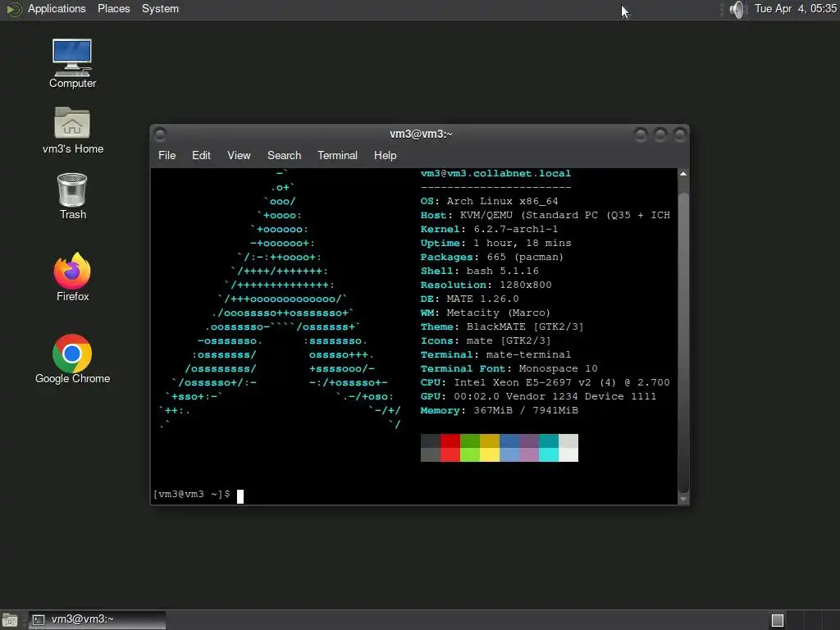Click the 'CPU: Intel Xeon E5-2697 v2' line
840x630 pixels.
[546, 382]
